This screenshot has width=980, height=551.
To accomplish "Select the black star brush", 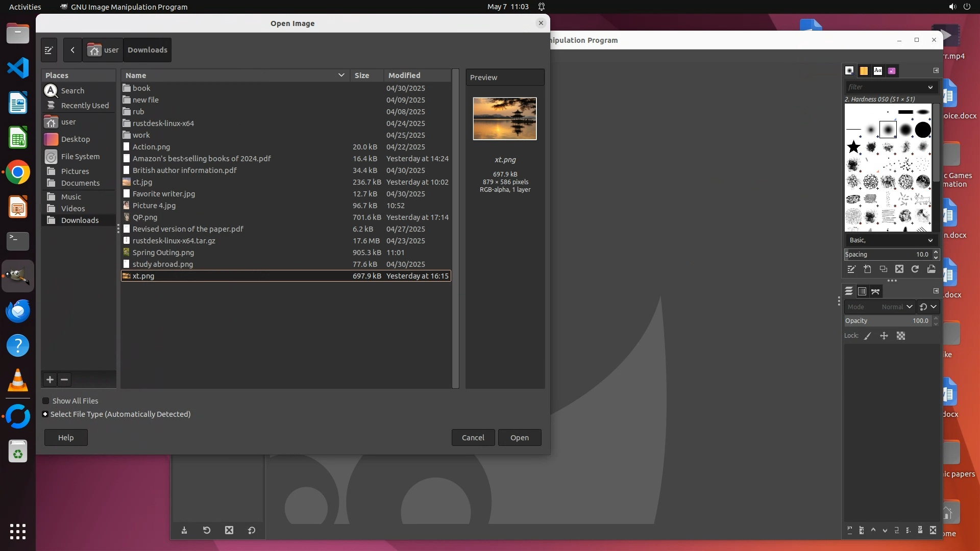I will 853,147.
